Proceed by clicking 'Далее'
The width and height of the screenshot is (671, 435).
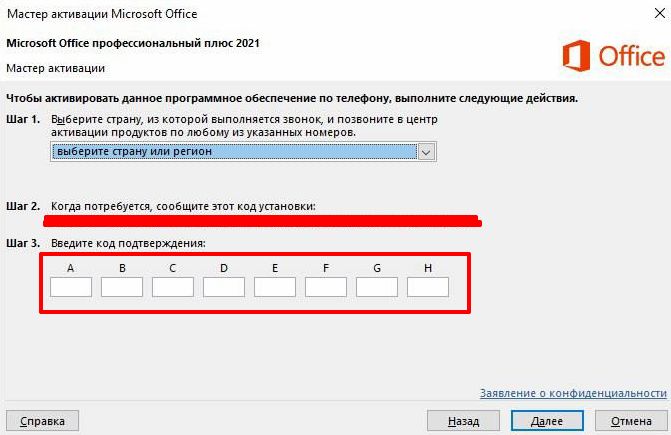(x=547, y=421)
